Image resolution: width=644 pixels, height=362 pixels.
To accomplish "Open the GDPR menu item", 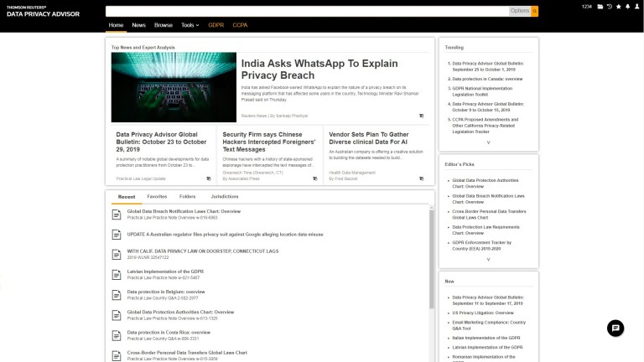I will (x=216, y=25).
